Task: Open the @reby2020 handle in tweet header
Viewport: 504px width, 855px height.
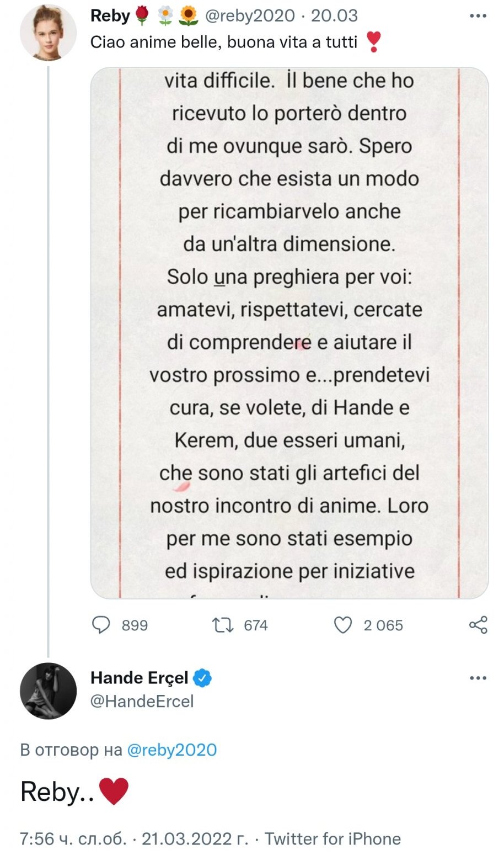Action: pyautogui.click(x=250, y=15)
